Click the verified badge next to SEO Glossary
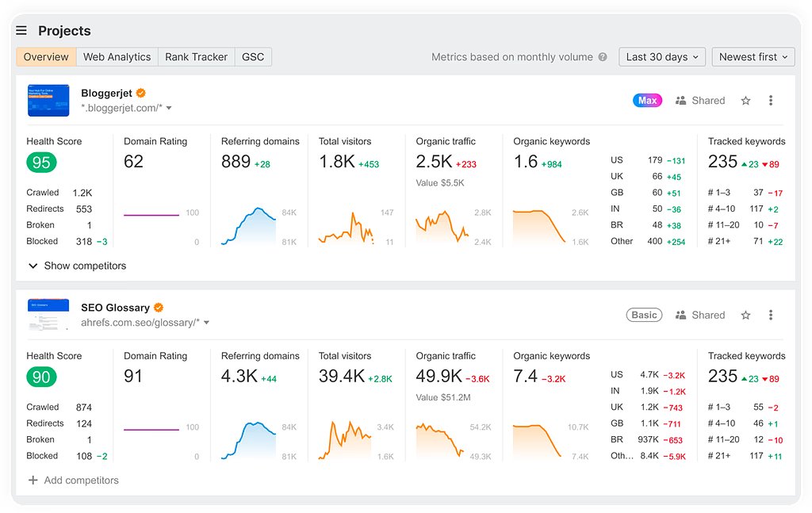 (159, 308)
